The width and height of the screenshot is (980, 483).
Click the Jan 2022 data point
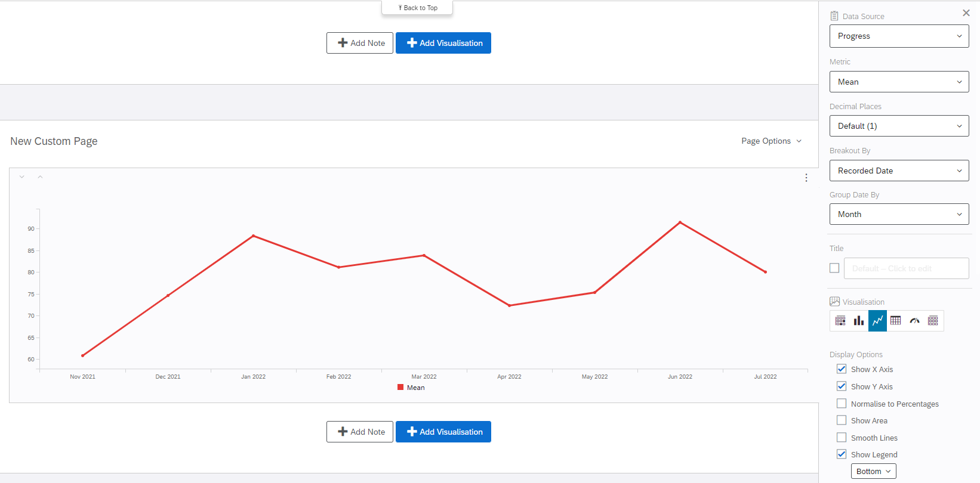point(254,236)
